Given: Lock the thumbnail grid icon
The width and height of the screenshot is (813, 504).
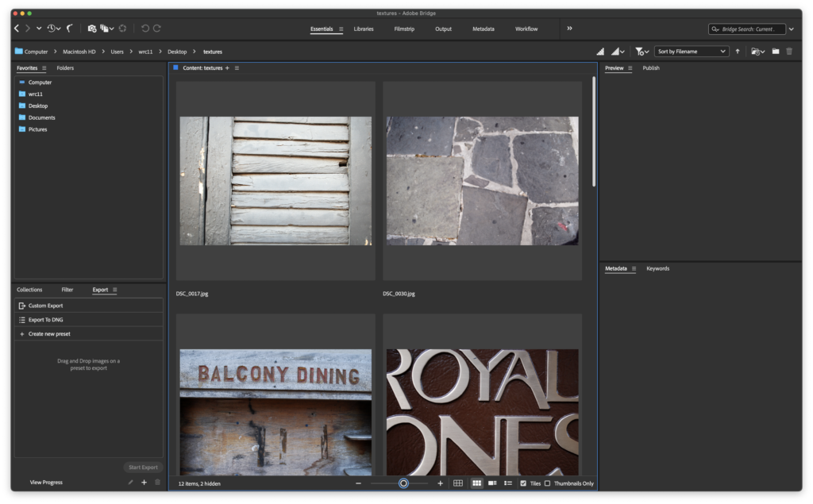Looking at the screenshot, I should pyautogui.click(x=458, y=483).
